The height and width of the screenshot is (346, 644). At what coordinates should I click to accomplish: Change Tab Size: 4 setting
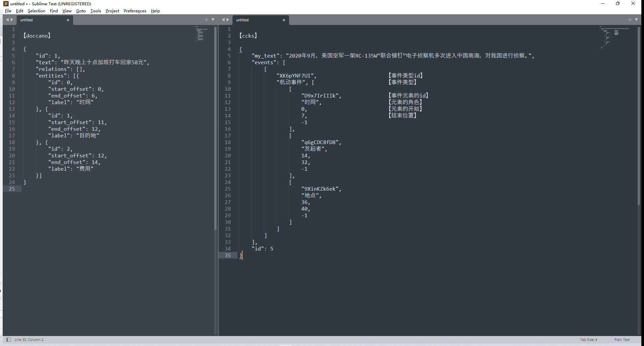pyautogui.click(x=588, y=340)
